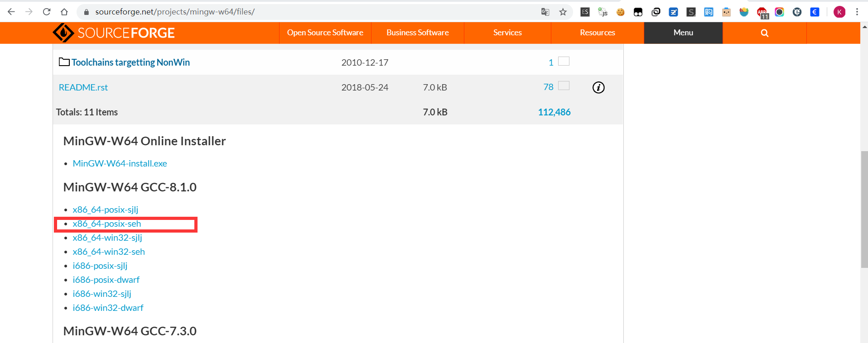Click the browser forward arrow
868x343 pixels.
pyautogui.click(x=29, y=12)
